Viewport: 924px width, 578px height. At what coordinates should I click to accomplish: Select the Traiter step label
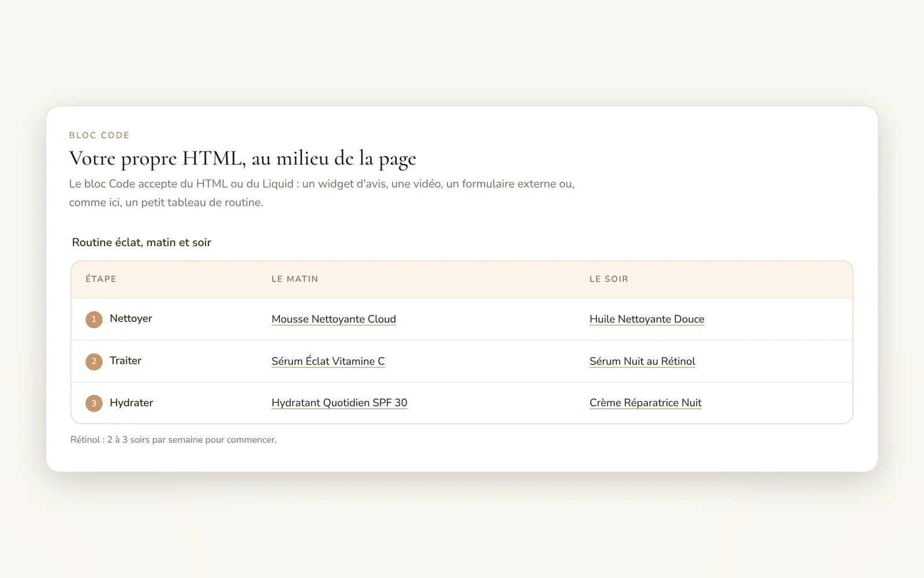[125, 361]
